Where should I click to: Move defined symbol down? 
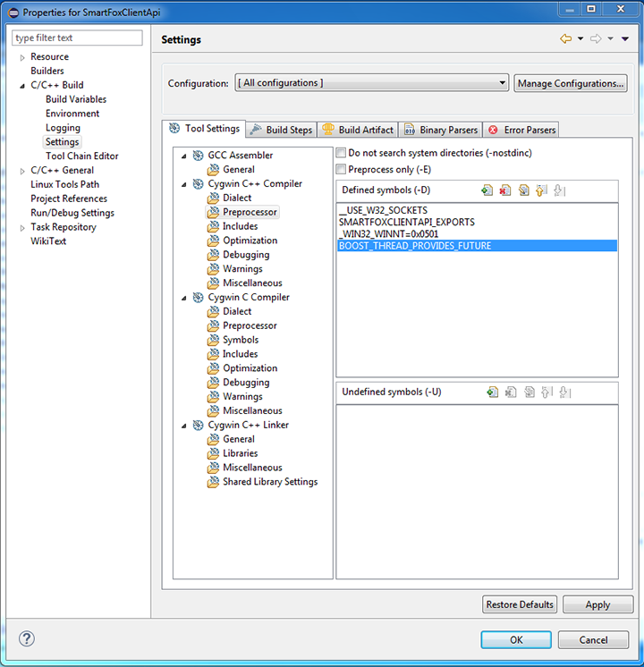[x=560, y=190]
